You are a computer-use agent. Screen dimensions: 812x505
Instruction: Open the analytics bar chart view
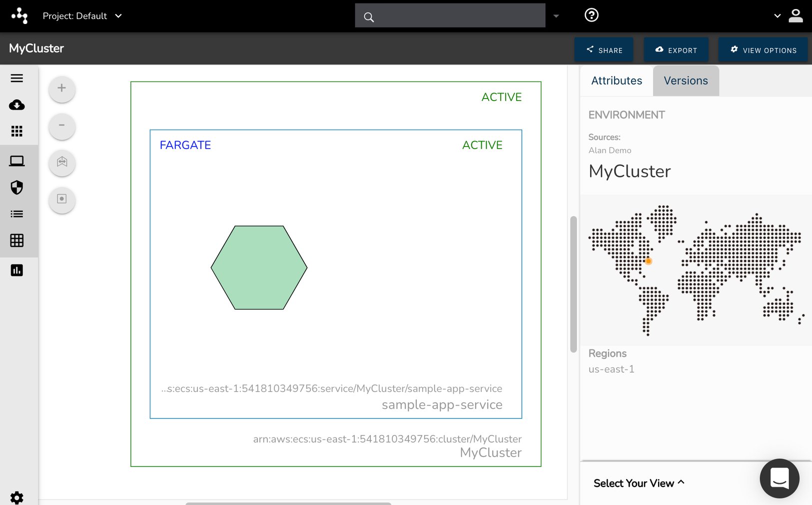[x=17, y=270]
